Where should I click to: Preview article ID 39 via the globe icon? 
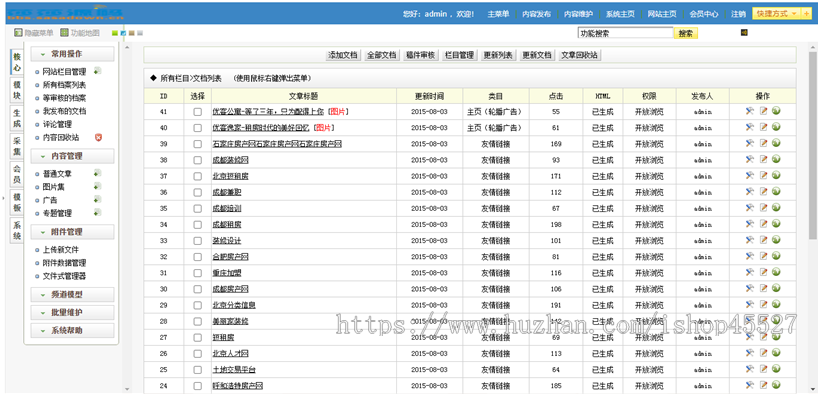776,143
